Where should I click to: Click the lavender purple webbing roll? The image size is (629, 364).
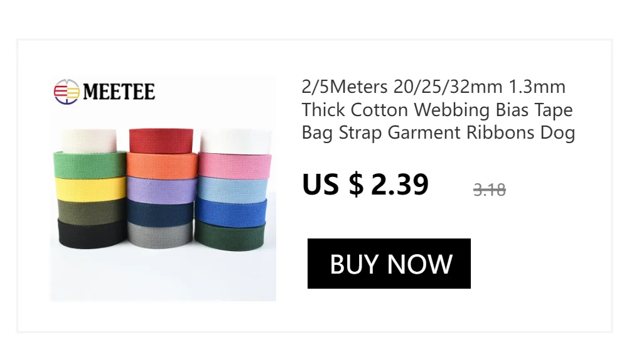click(x=162, y=190)
